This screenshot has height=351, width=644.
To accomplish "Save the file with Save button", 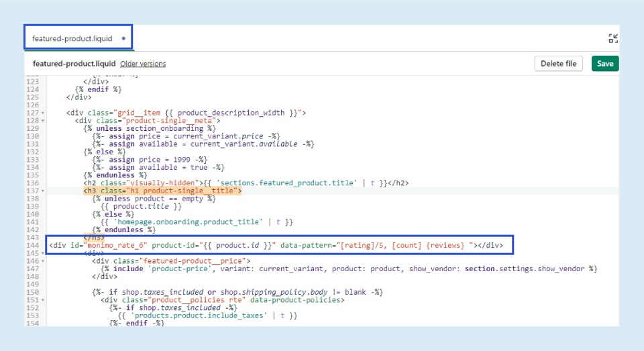I will click(604, 64).
